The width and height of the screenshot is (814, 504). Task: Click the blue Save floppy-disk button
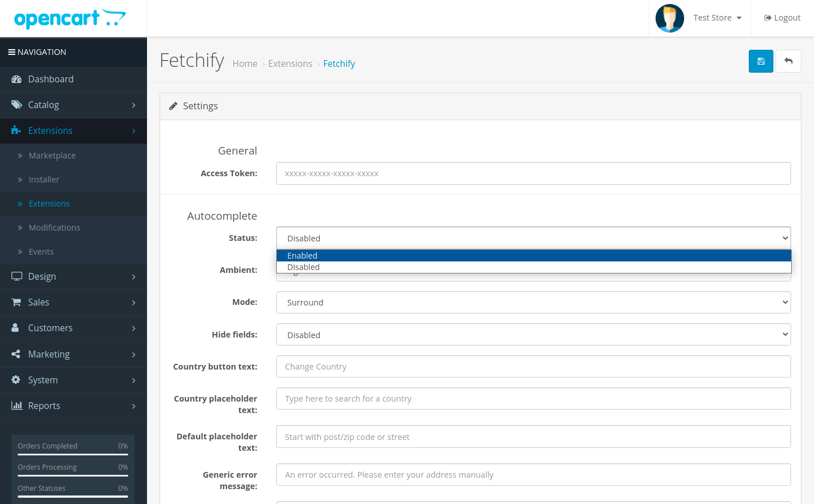click(x=761, y=61)
